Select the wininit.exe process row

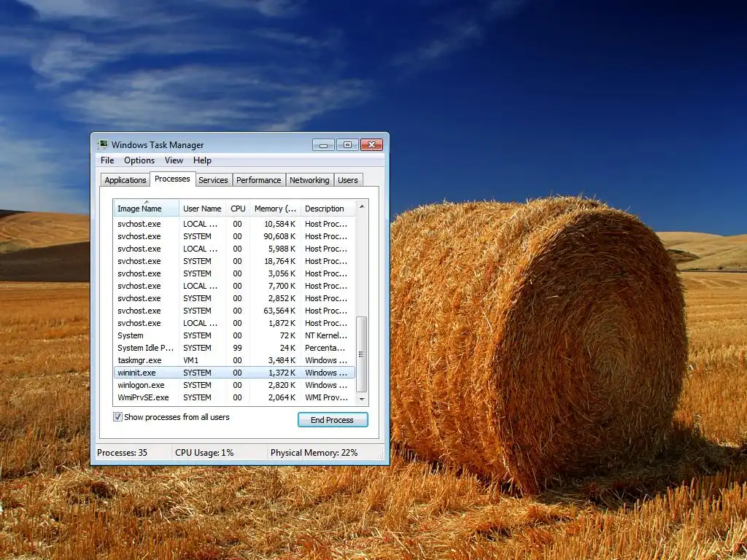(234, 373)
